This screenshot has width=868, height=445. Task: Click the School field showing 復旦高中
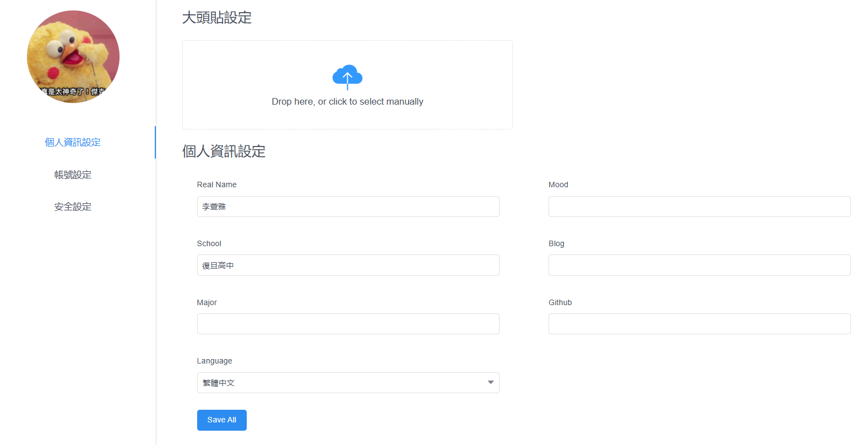coord(348,265)
